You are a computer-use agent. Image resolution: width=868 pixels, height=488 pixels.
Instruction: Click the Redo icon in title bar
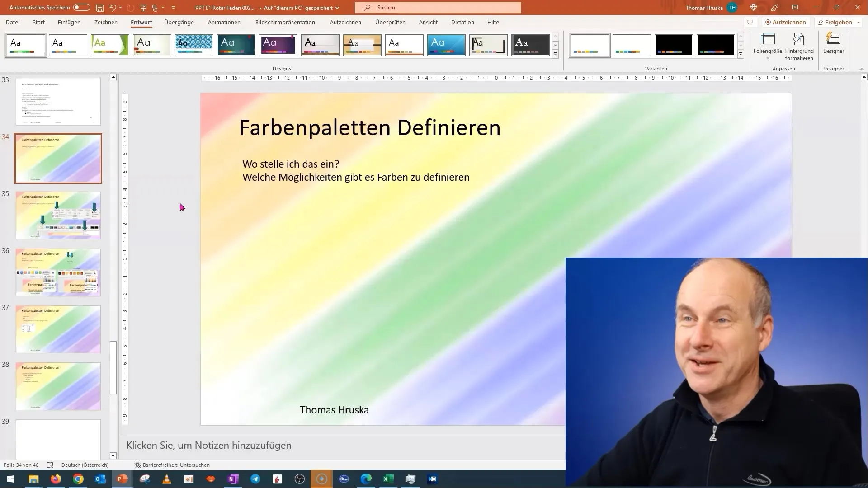(131, 8)
